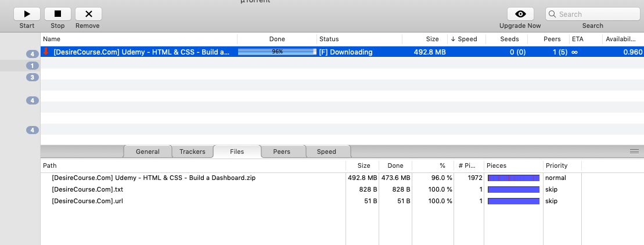The image size is (644, 245).
Task: Focus the Search input field
Action: (592, 14)
